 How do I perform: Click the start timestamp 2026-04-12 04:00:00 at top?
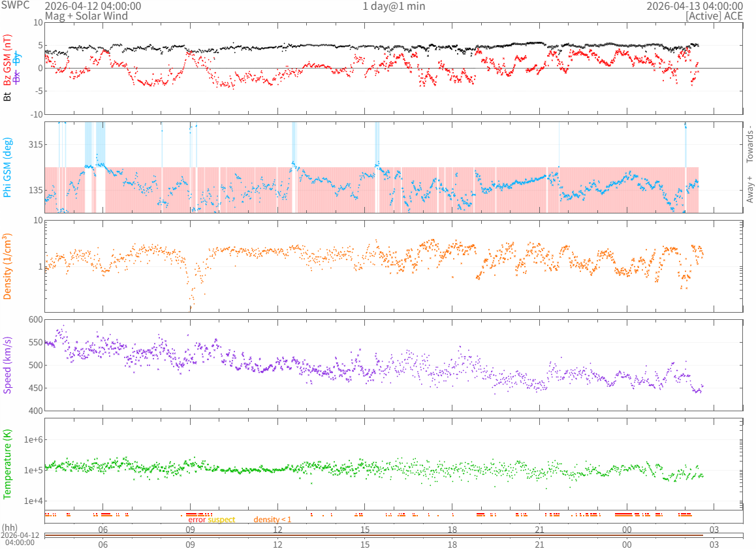[93, 6]
